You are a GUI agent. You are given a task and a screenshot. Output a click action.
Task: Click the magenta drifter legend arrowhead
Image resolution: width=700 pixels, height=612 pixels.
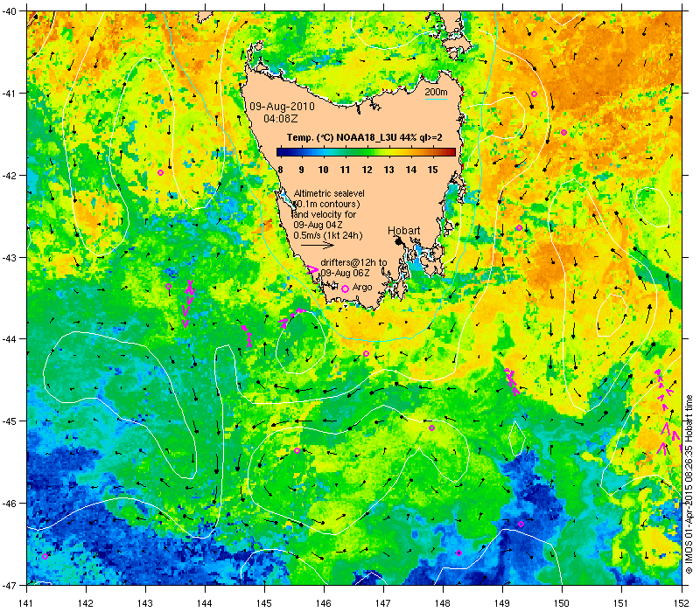coord(312,269)
